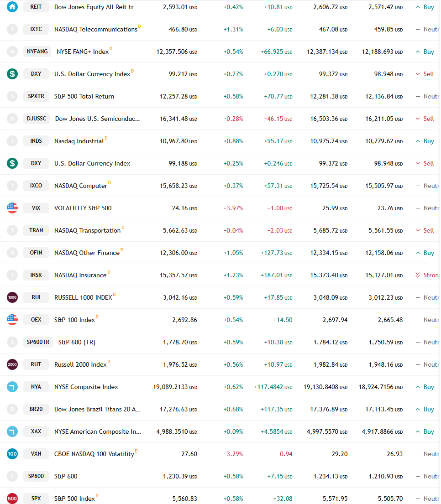Click the SPXTR row logo icon
Image resolution: width=441 pixels, height=504 pixels.
coord(12,96)
